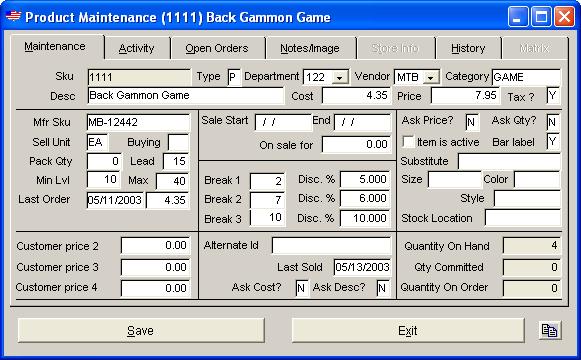Viewport: 581px width, 360px height.
Task: Close the Product Maintenance window
Action: click(564, 17)
